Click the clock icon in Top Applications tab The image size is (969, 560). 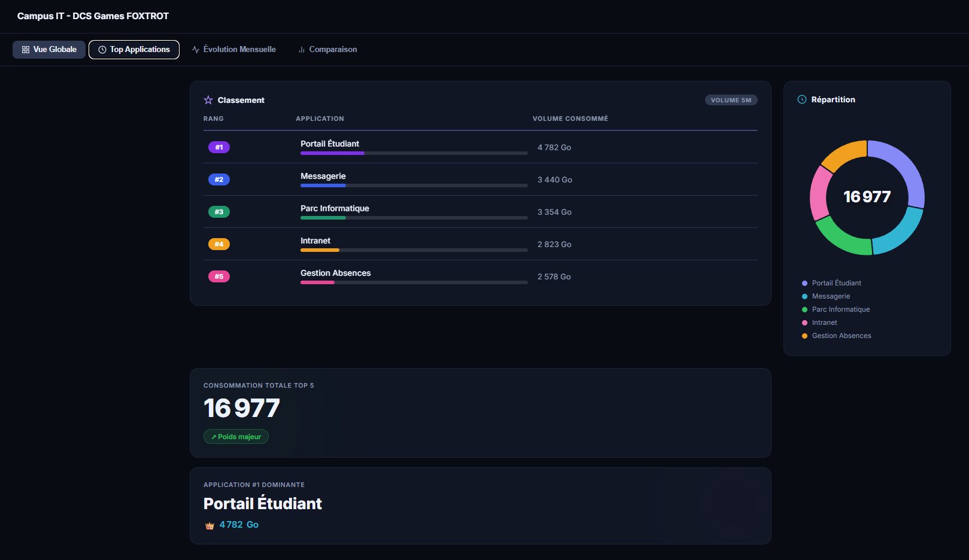pos(102,50)
